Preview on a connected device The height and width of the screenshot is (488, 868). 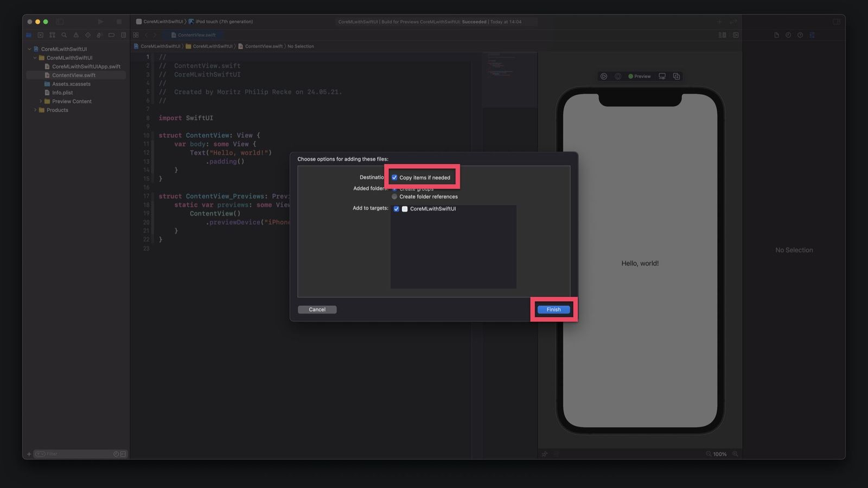662,76
